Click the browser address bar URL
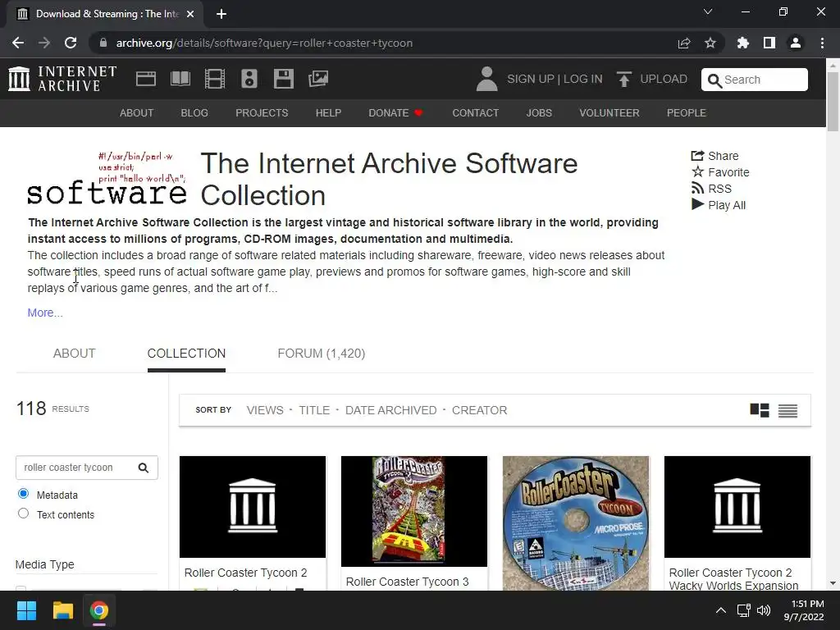This screenshot has width=840, height=630. pyautogui.click(x=264, y=43)
